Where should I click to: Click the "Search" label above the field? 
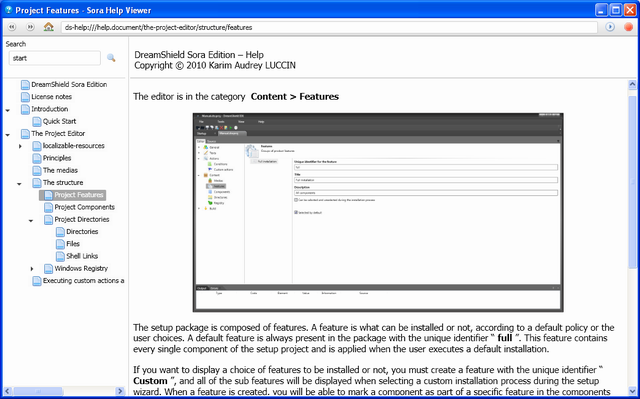(x=16, y=44)
